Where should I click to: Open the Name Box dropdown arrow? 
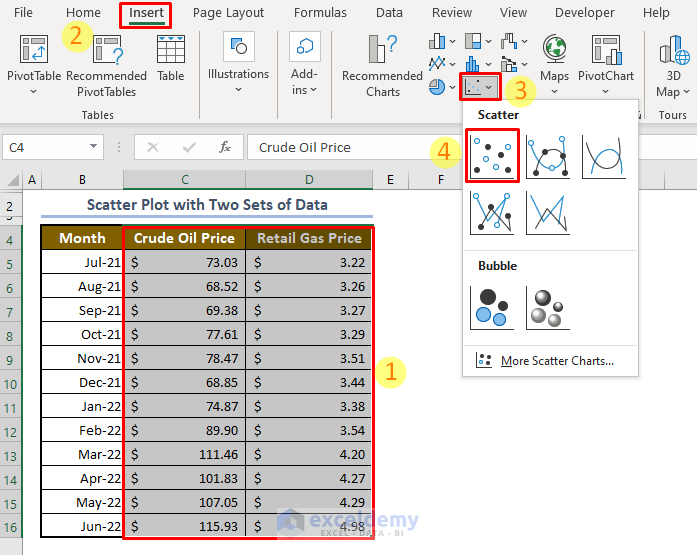(x=93, y=146)
